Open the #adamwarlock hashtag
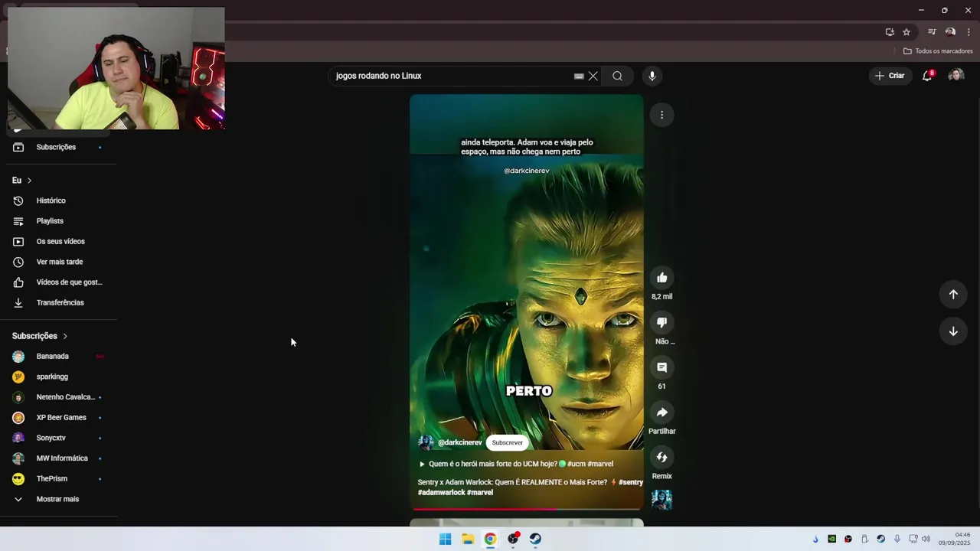This screenshot has height=551, width=980. [441, 493]
